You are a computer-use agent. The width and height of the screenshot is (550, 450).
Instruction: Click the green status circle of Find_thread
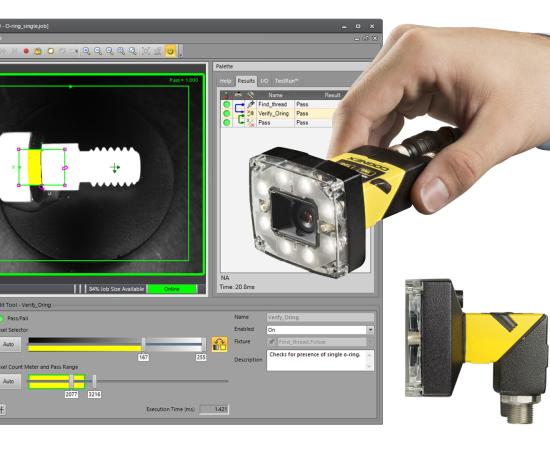pyautogui.click(x=227, y=104)
